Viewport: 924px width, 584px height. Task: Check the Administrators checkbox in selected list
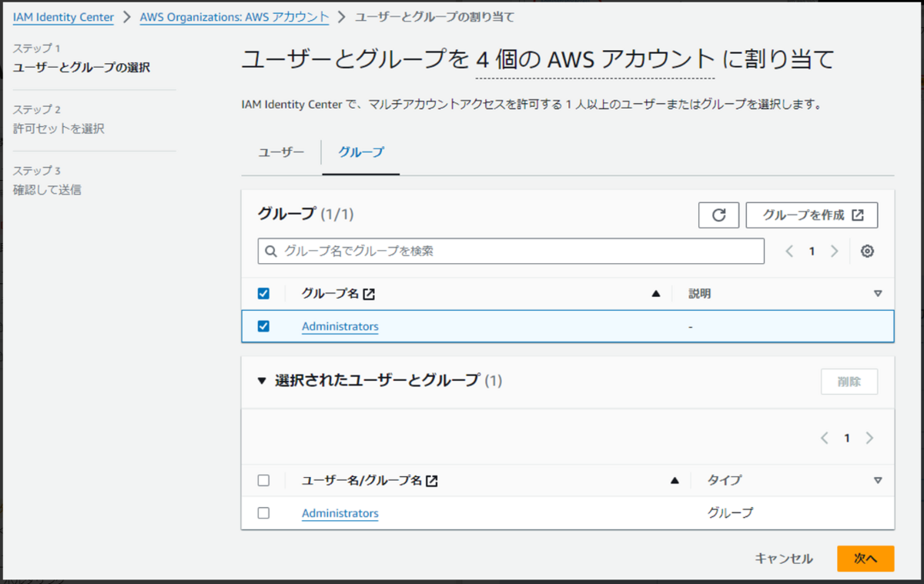[x=263, y=513]
